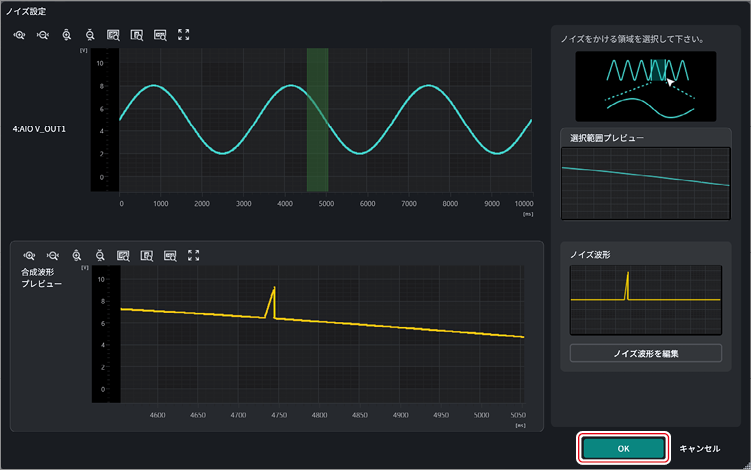Click the 4600 tick on preview axis
The image size is (751, 470).
coord(157,415)
